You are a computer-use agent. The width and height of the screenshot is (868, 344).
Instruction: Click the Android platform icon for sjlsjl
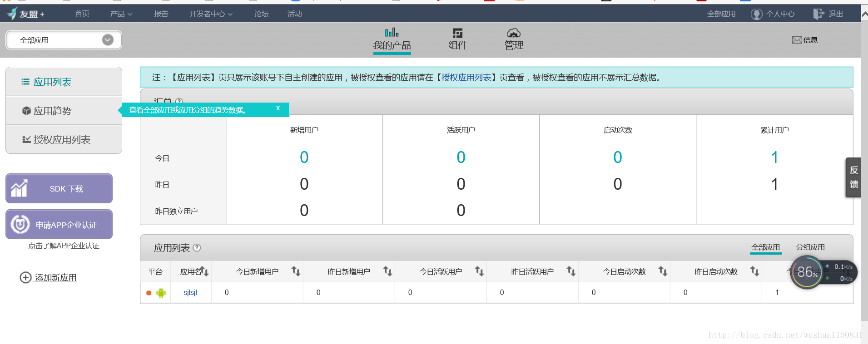click(x=161, y=293)
